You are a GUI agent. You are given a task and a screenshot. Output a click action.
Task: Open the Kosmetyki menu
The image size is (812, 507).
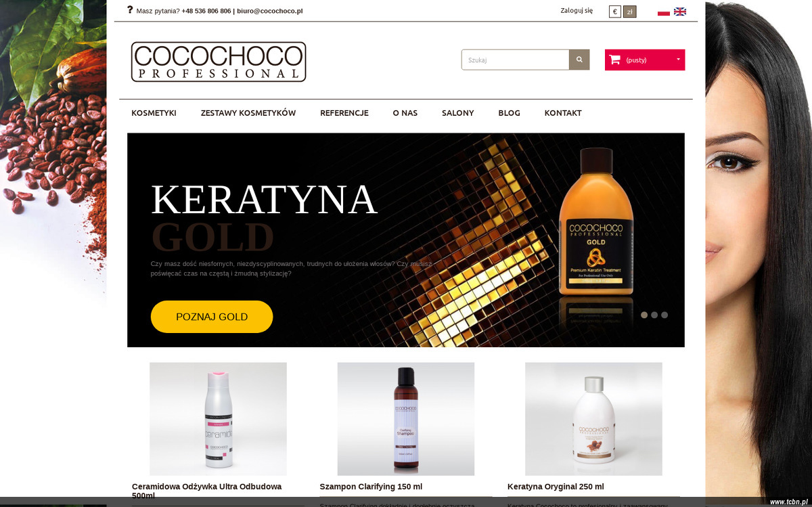click(154, 113)
